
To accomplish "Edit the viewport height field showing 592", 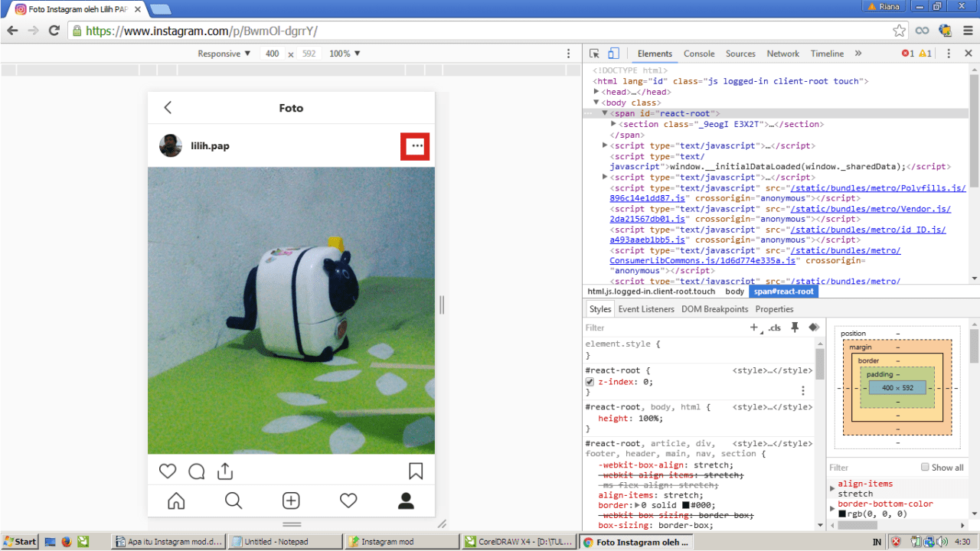I will click(x=309, y=54).
